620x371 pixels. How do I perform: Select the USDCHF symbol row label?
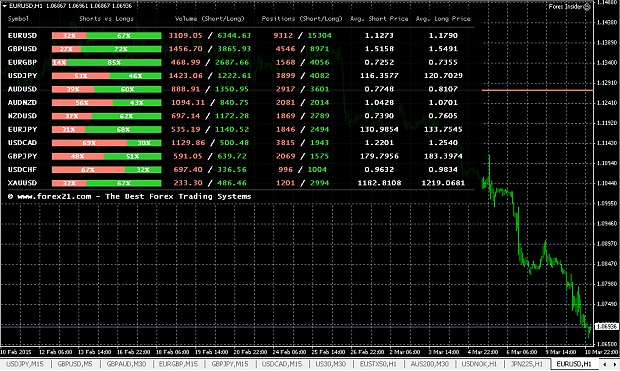coord(23,170)
